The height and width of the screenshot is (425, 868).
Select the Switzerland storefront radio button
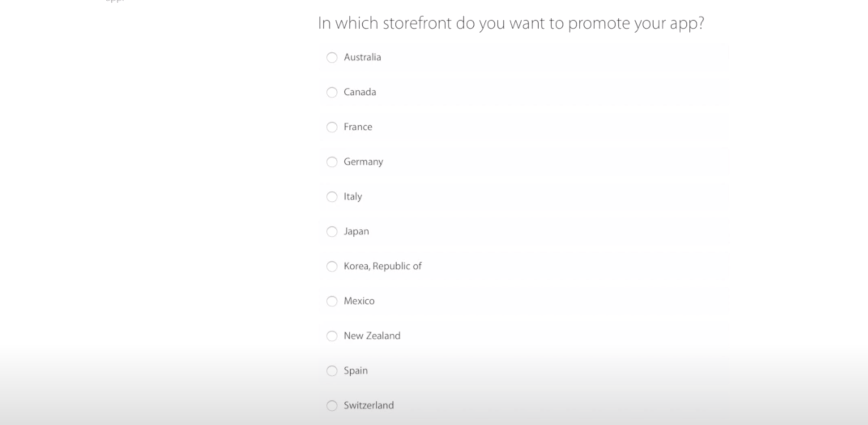point(332,406)
